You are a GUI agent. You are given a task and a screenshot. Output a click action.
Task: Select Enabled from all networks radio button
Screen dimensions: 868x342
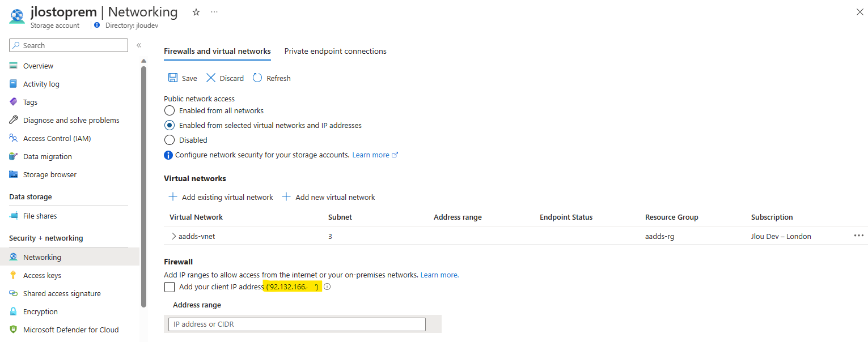169,110
